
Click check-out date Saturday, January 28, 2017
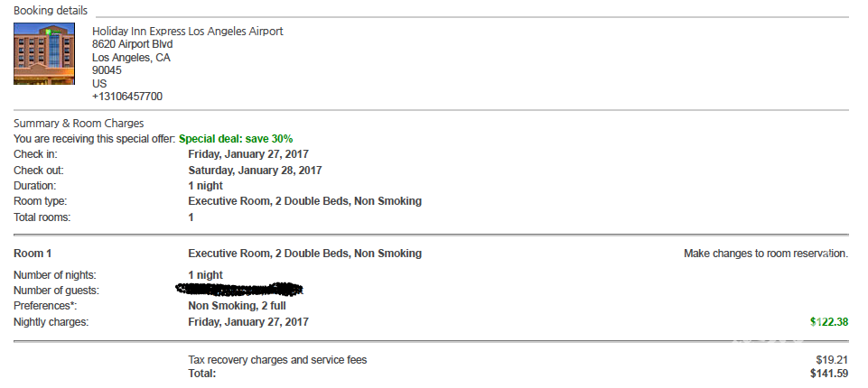point(255,171)
